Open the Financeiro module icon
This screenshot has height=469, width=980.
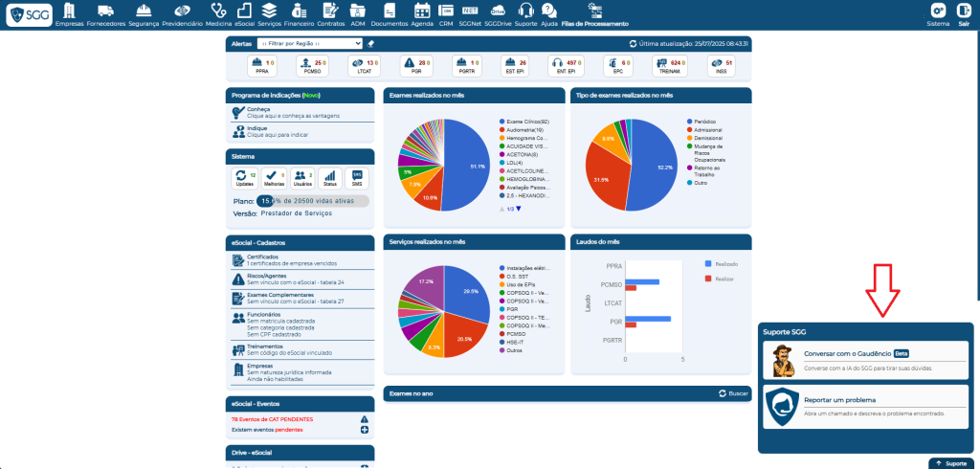[x=299, y=12]
